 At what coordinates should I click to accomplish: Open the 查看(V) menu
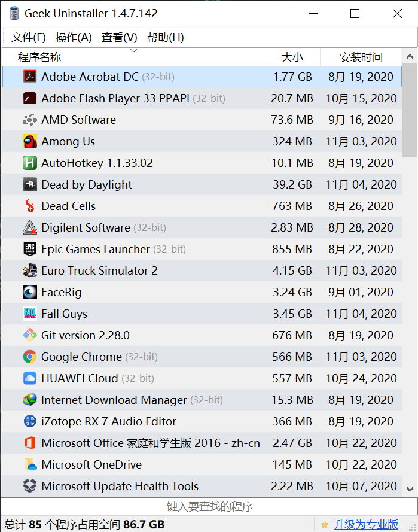tap(120, 37)
